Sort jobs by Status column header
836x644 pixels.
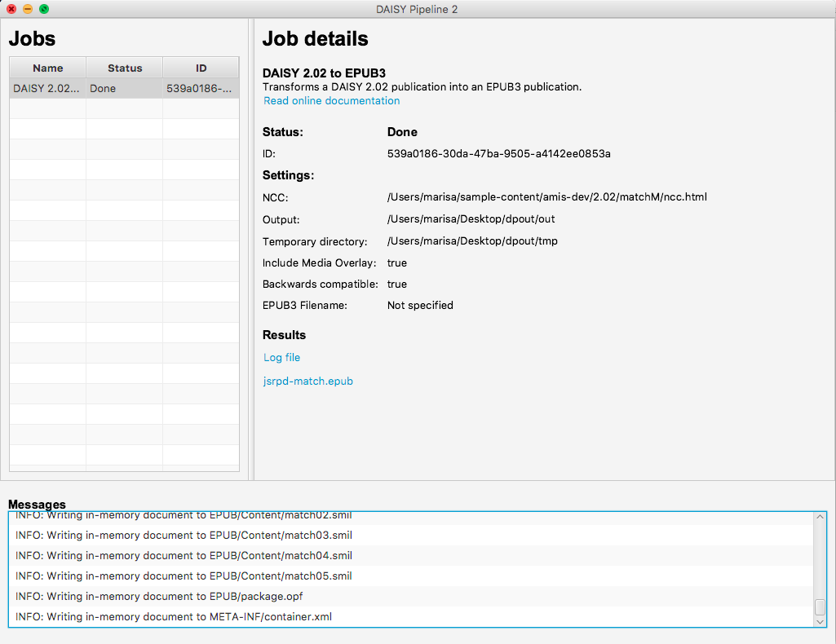click(124, 68)
